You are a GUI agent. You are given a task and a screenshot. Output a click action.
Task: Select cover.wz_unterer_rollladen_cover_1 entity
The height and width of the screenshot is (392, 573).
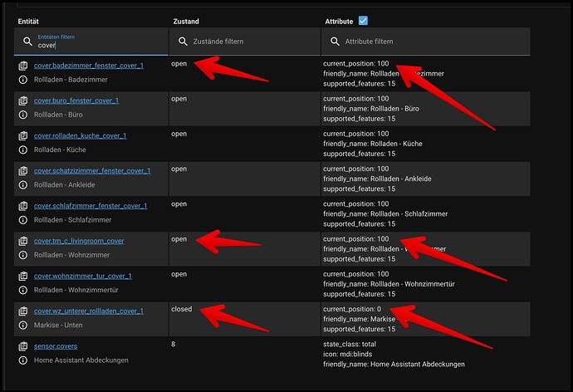pyautogui.click(x=89, y=311)
